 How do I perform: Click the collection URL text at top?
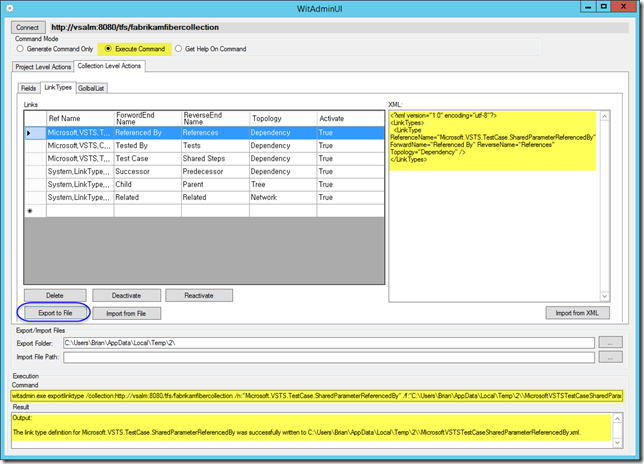(135, 27)
